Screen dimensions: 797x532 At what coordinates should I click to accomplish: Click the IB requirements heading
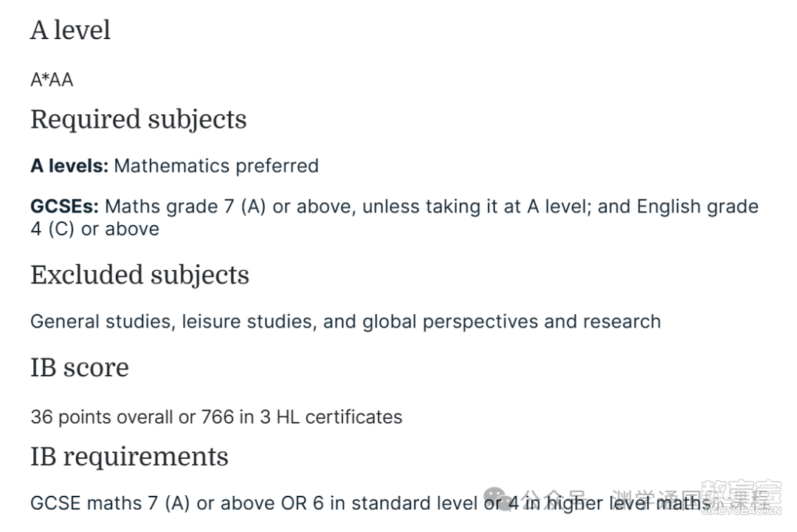pos(129,456)
